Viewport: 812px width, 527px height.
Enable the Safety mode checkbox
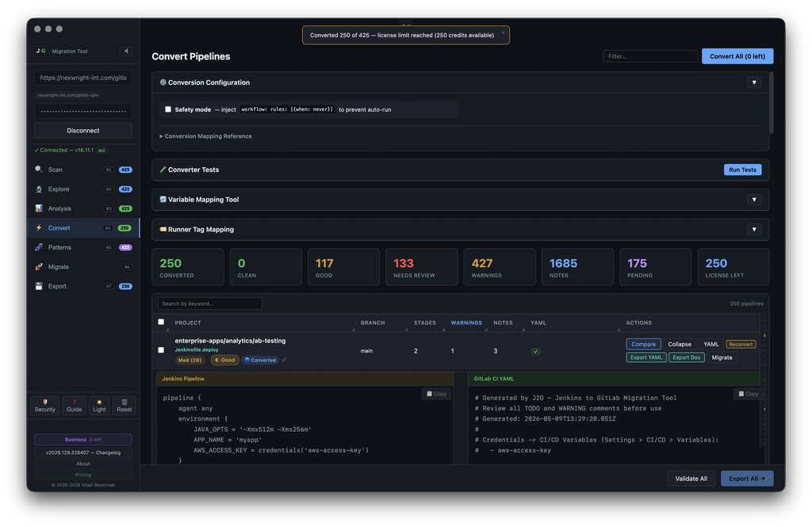pyautogui.click(x=168, y=109)
